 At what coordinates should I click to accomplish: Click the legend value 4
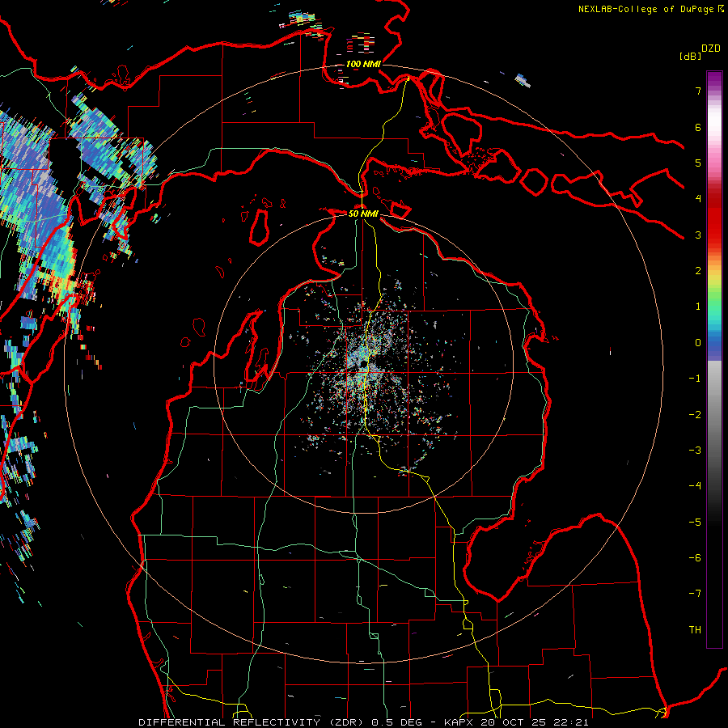698,199
